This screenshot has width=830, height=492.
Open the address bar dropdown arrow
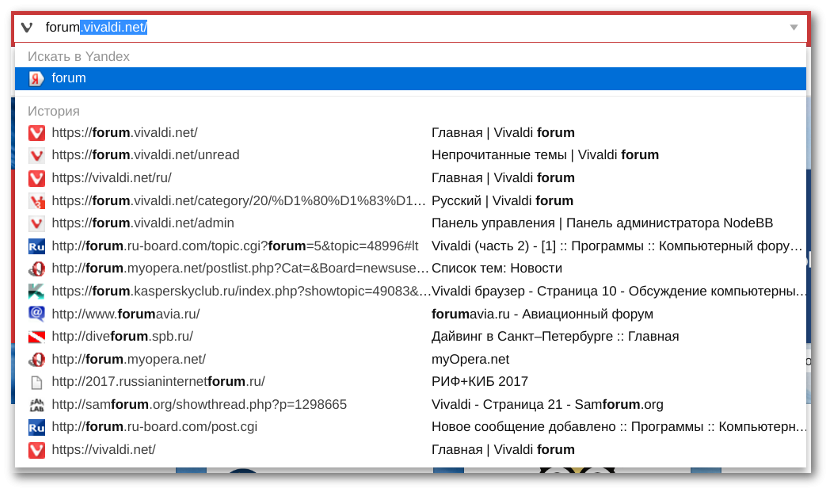coord(793,27)
